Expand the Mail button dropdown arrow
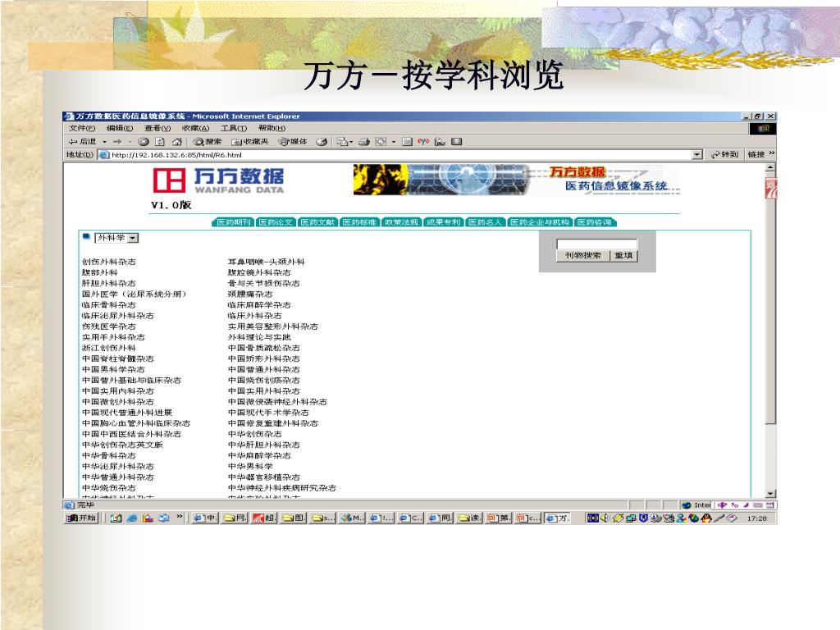 tap(351, 142)
